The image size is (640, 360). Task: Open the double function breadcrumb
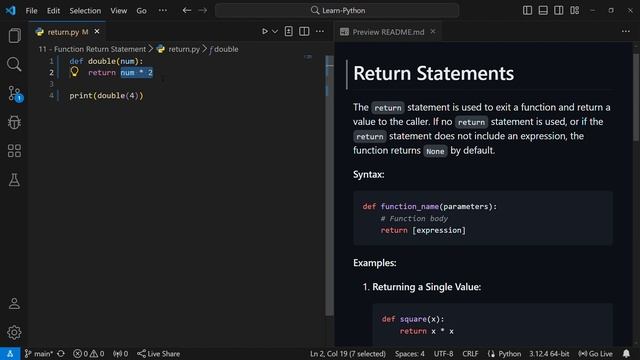[x=224, y=49]
